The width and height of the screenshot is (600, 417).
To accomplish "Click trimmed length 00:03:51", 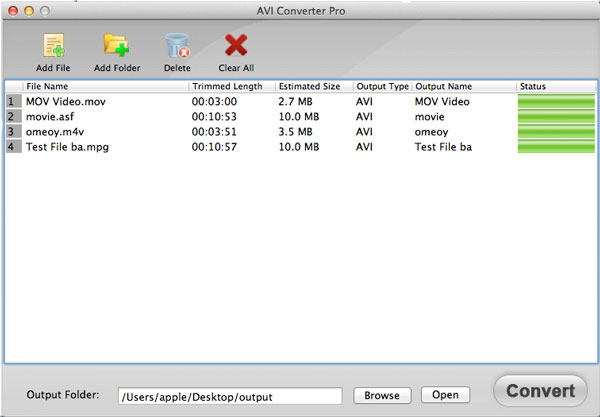I will click(x=214, y=132).
